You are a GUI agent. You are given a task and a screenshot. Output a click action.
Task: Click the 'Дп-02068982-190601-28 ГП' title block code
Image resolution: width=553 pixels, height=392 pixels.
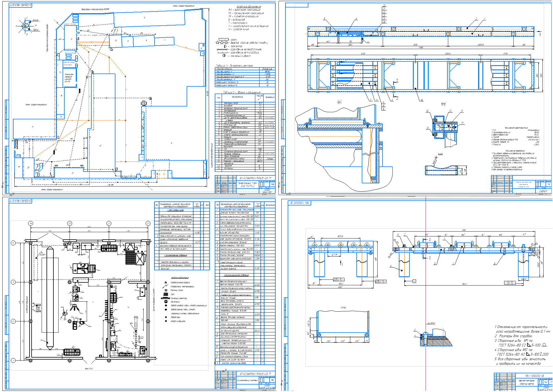(255, 178)
